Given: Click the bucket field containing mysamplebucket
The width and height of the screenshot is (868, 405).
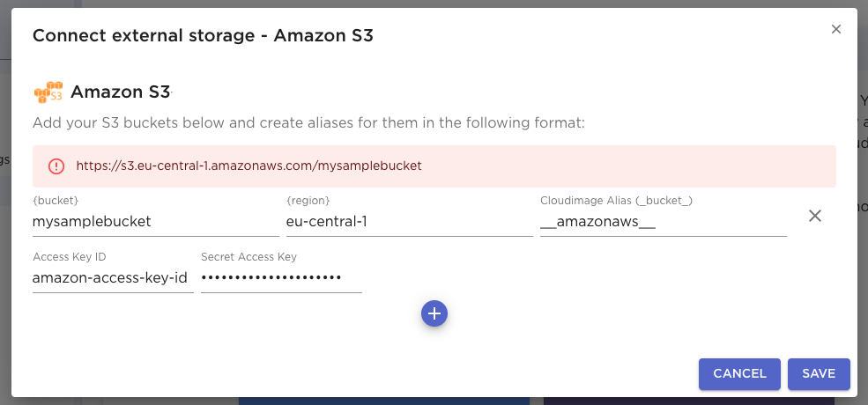Looking at the screenshot, I should pos(155,222).
